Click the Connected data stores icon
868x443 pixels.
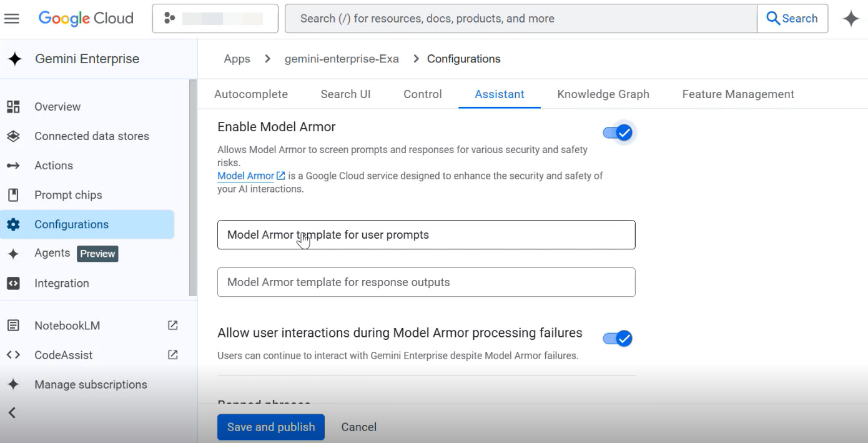(x=13, y=136)
